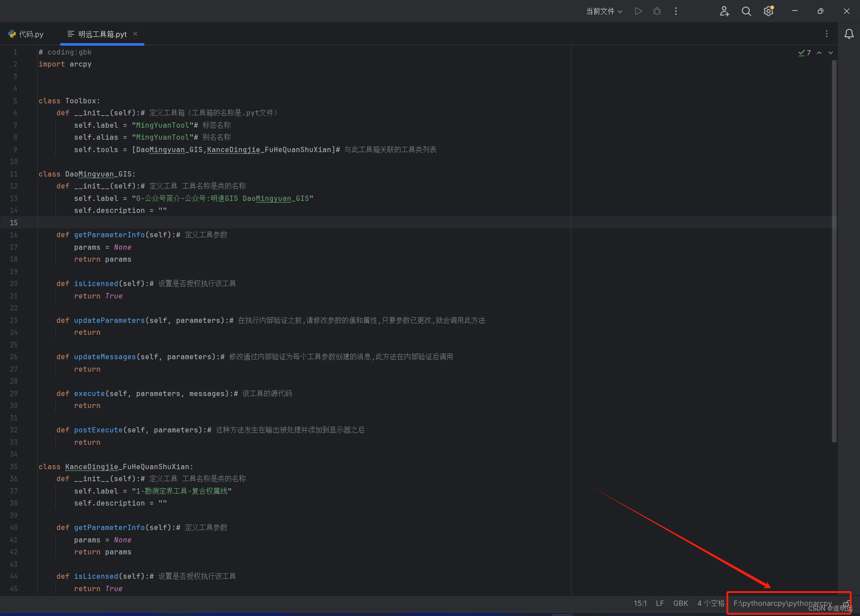The height and width of the screenshot is (616, 860).
Task: Toggle line ending setting labeled LF
Action: [x=660, y=603]
